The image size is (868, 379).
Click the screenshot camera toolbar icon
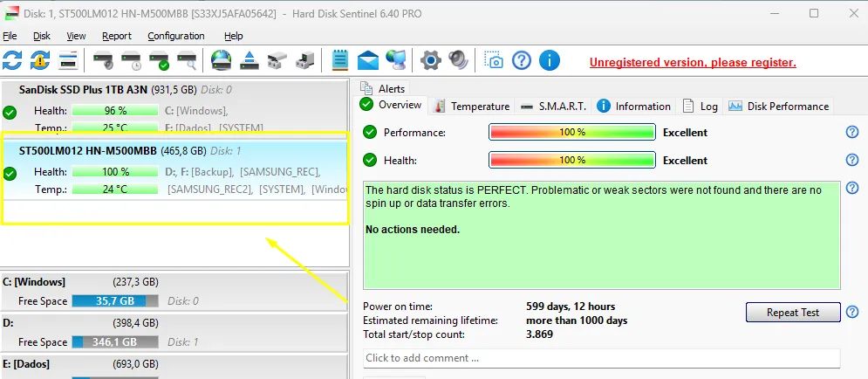point(493,60)
